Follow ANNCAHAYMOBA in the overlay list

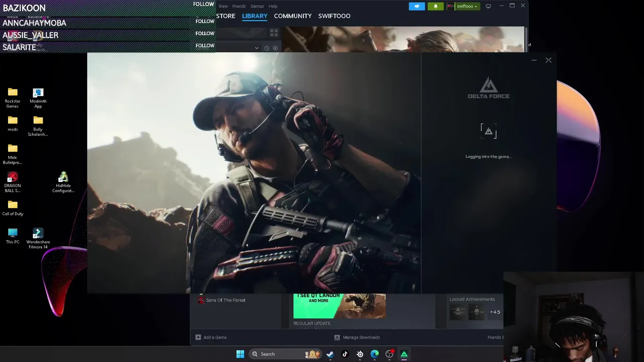click(205, 22)
